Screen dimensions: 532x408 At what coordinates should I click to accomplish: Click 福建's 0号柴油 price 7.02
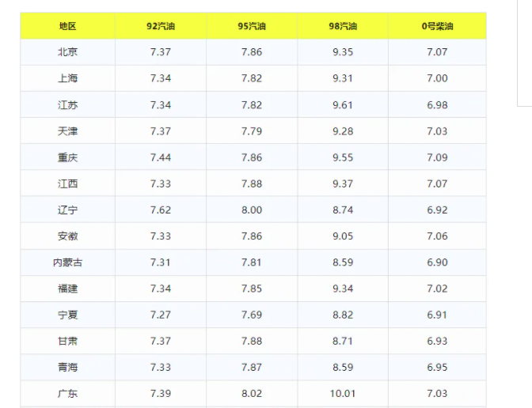pos(437,289)
